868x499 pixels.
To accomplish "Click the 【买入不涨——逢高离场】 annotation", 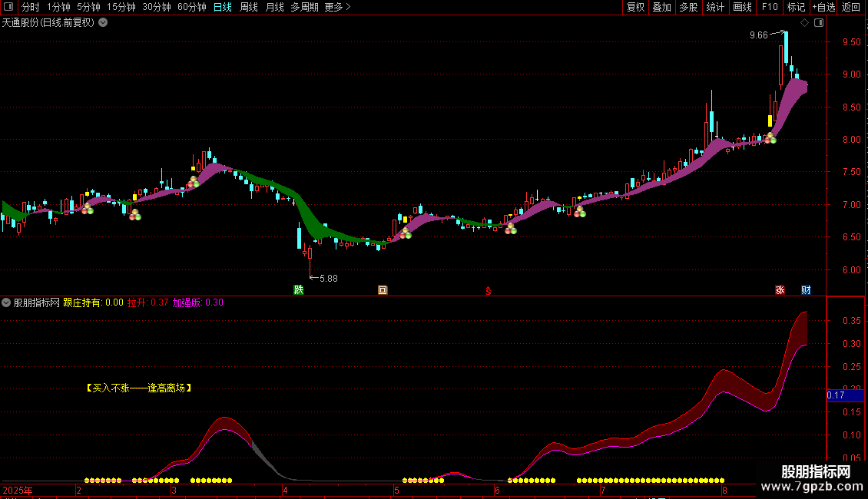I will [x=139, y=388].
